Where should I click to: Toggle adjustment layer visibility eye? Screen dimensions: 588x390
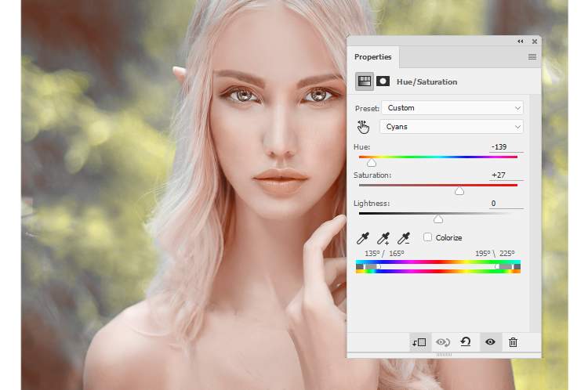pyautogui.click(x=490, y=341)
